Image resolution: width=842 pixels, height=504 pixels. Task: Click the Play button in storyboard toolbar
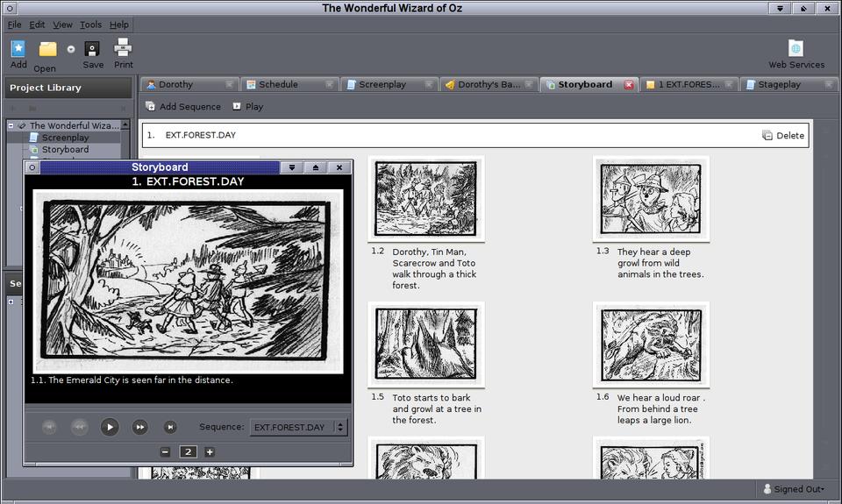click(247, 107)
